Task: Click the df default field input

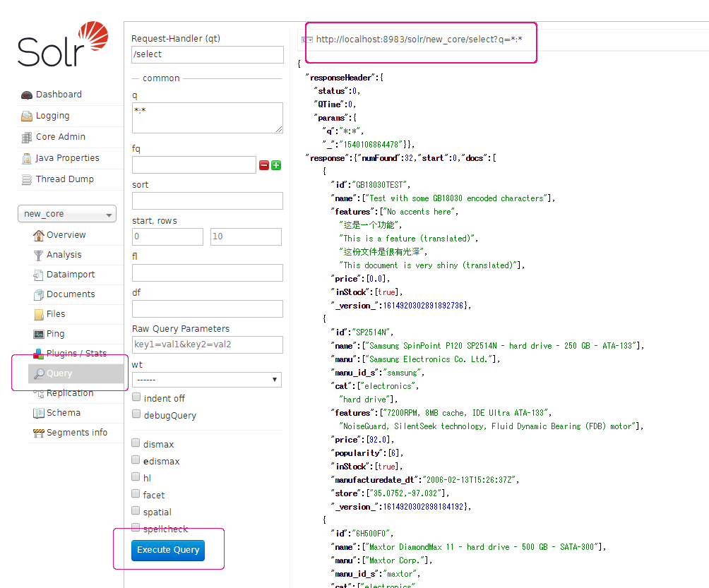Action: [208, 308]
